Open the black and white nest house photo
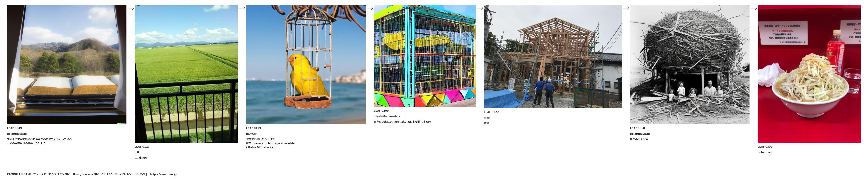This screenshot has width=868, height=179. point(690,65)
